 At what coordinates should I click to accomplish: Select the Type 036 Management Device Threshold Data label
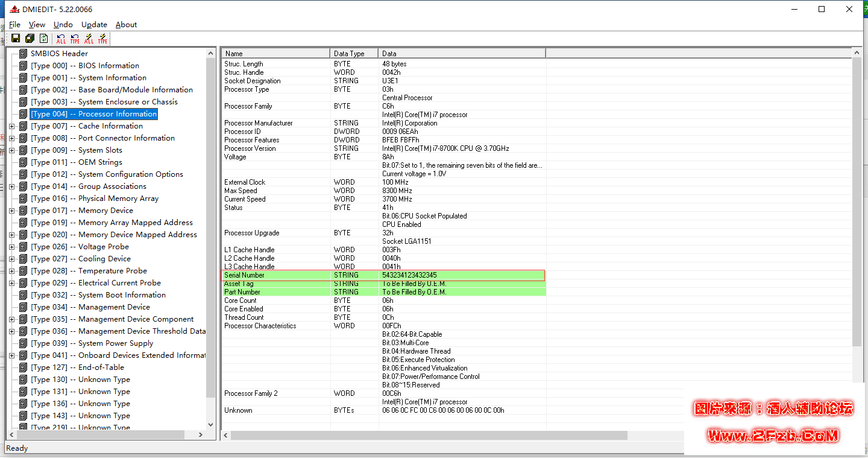pos(118,331)
